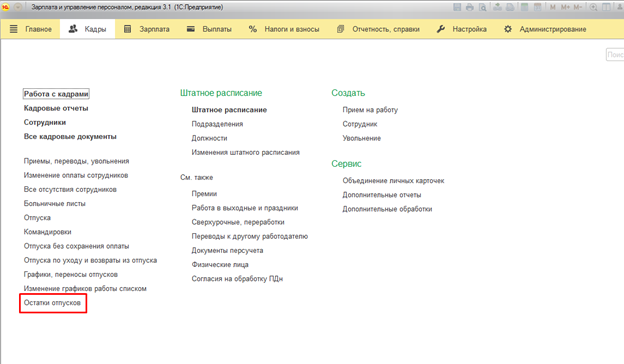
Task: Create a Прием на работу document
Action: pyautogui.click(x=370, y=110)
